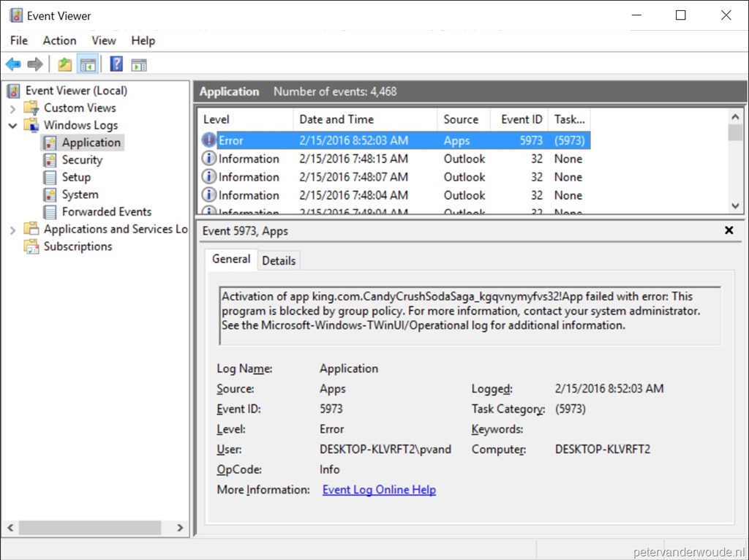Open the Action menu
This screenshot has height=560, width=749.
[x=59, y=40]
